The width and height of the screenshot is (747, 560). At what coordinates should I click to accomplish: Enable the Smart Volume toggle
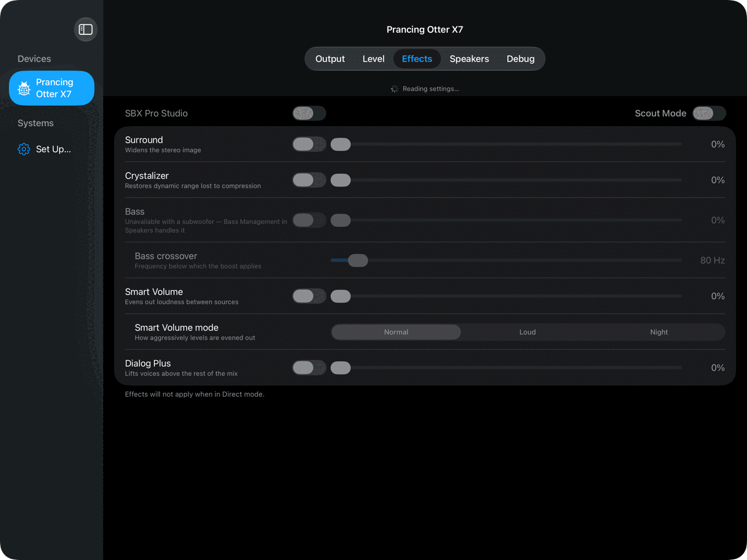[309, 296]
